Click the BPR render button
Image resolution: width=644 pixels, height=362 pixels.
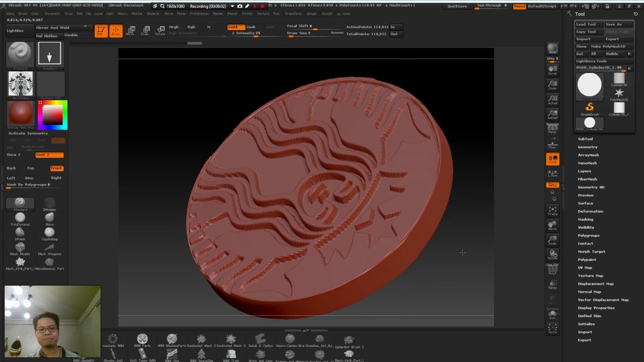pos(552,49)
